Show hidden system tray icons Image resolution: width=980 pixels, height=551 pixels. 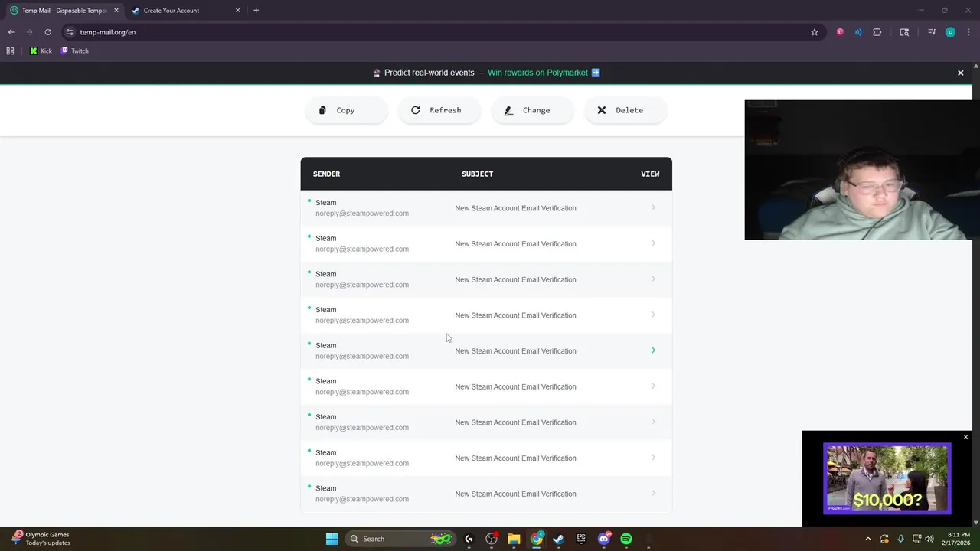tap(867, 539)
